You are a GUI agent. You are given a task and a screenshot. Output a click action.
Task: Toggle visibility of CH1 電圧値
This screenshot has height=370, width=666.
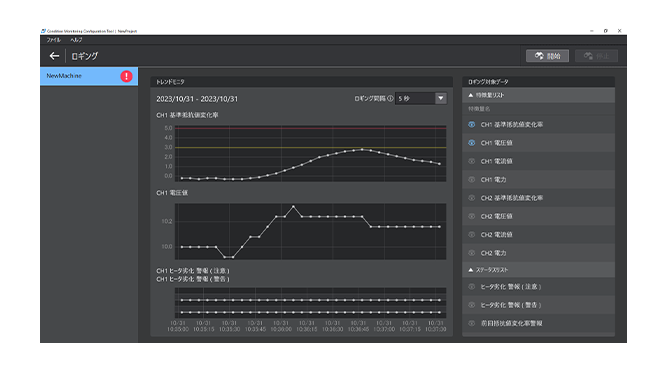coord(471,143)
